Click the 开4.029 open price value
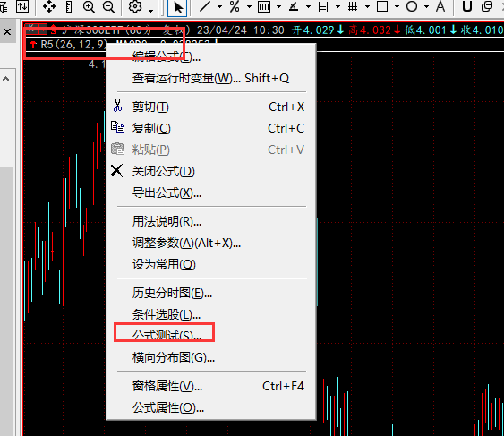 point(313,30)
